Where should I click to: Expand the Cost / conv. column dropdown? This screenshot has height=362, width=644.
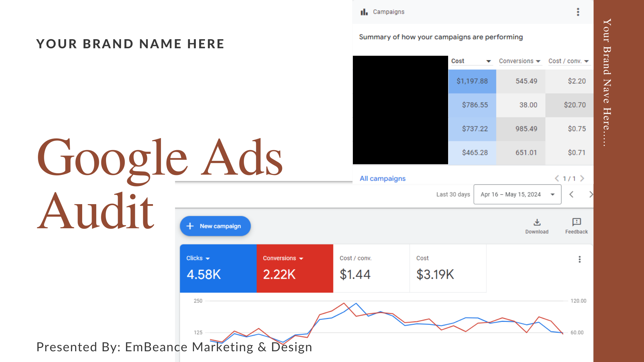[586, 61]
